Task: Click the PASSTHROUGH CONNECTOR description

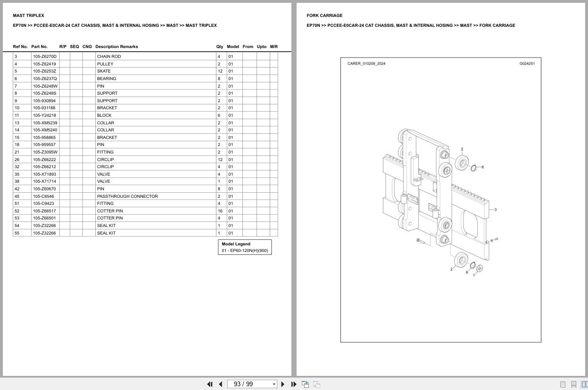Action: 127,196
